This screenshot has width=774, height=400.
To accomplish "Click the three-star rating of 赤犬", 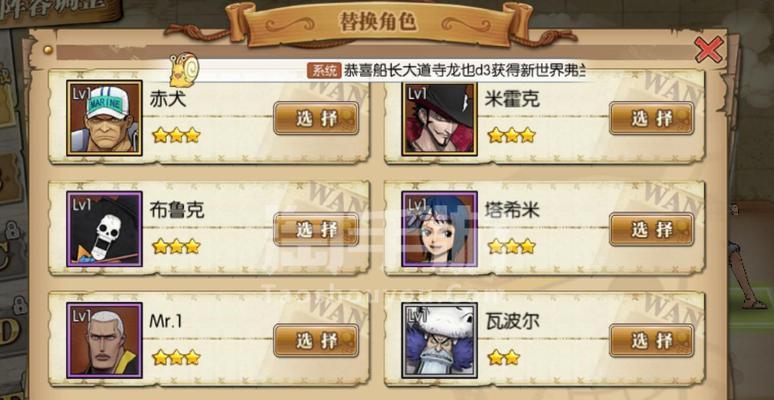I will [x=176, y=135].
